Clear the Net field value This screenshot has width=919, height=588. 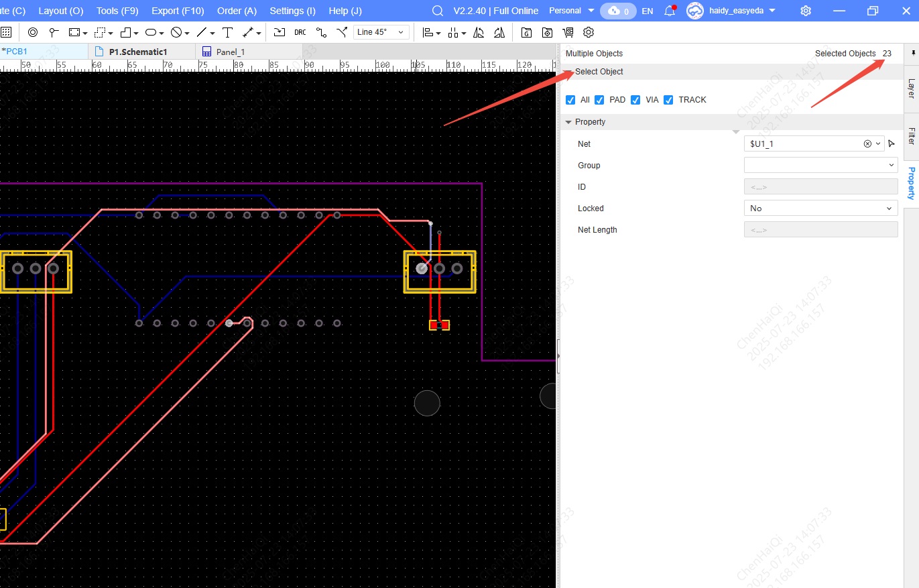point(867,143)
